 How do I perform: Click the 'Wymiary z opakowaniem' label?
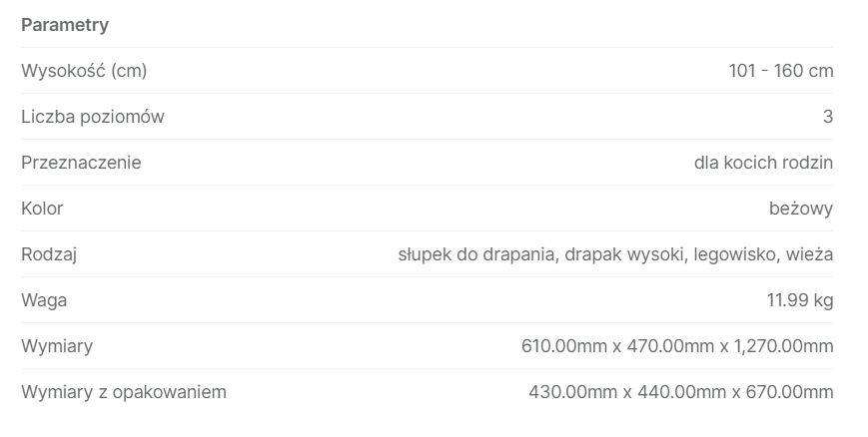[x=124, y=392]
